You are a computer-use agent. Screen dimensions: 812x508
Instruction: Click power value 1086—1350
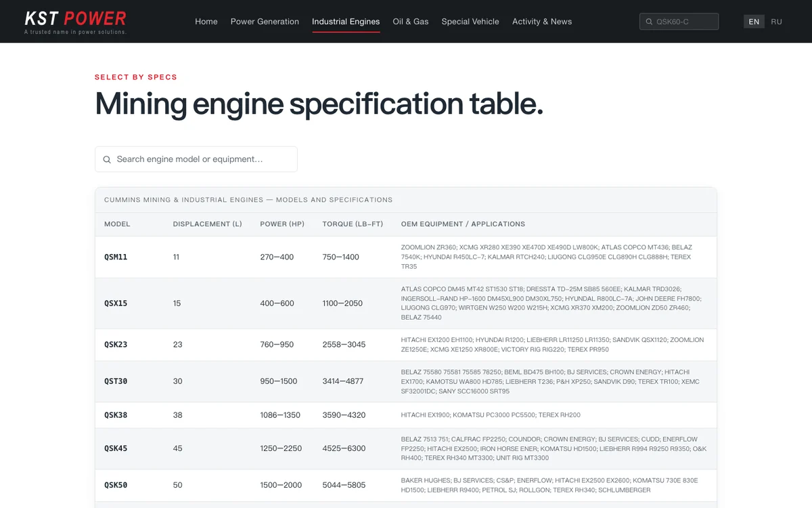click(x=280, y=415)
